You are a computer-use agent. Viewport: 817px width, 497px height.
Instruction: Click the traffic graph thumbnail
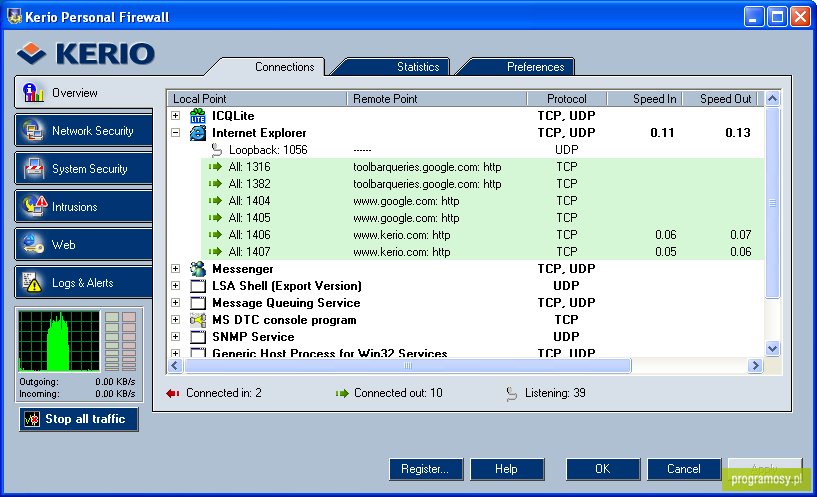(59, 341)
